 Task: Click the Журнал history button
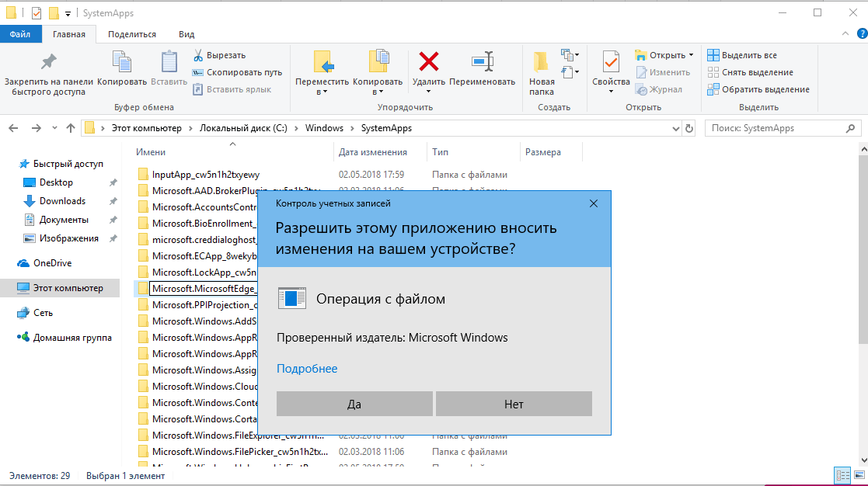pos(659,89)
